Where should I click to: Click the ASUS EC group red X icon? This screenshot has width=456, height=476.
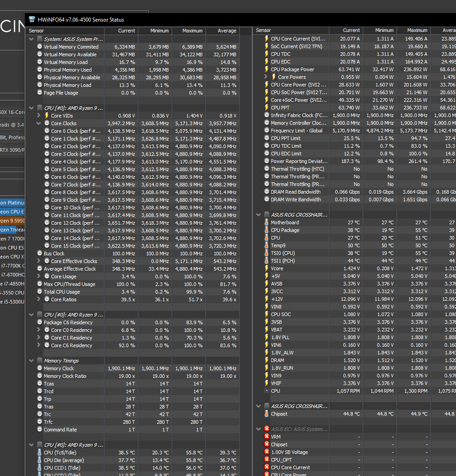267,429
